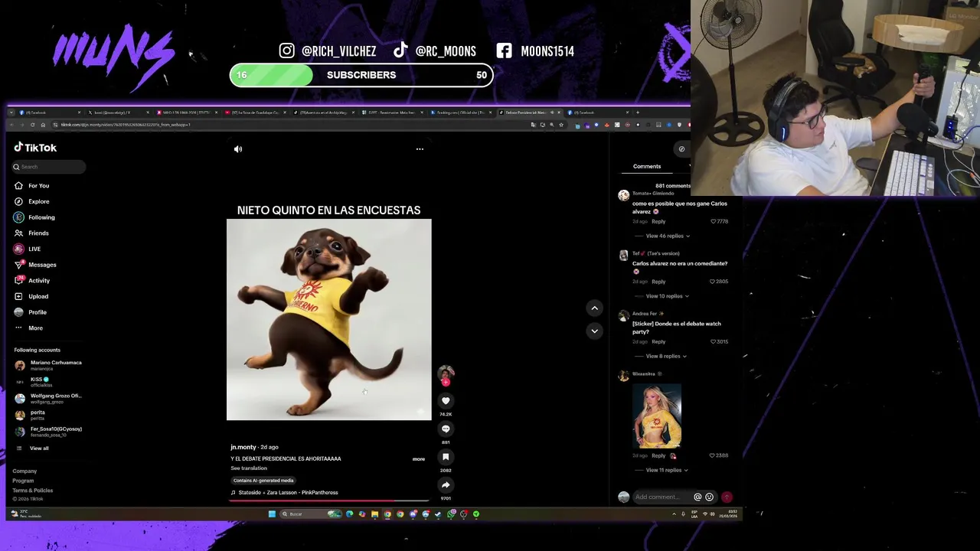Screen dimensions: 980x551
Task: Expand 'View 8 replies'
Action: [666, 356]
